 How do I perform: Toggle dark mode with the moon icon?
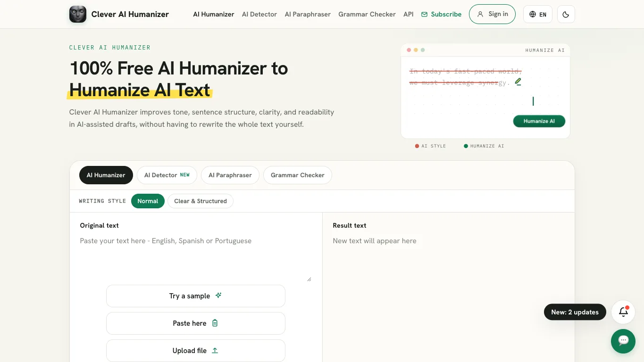point(566,14)
